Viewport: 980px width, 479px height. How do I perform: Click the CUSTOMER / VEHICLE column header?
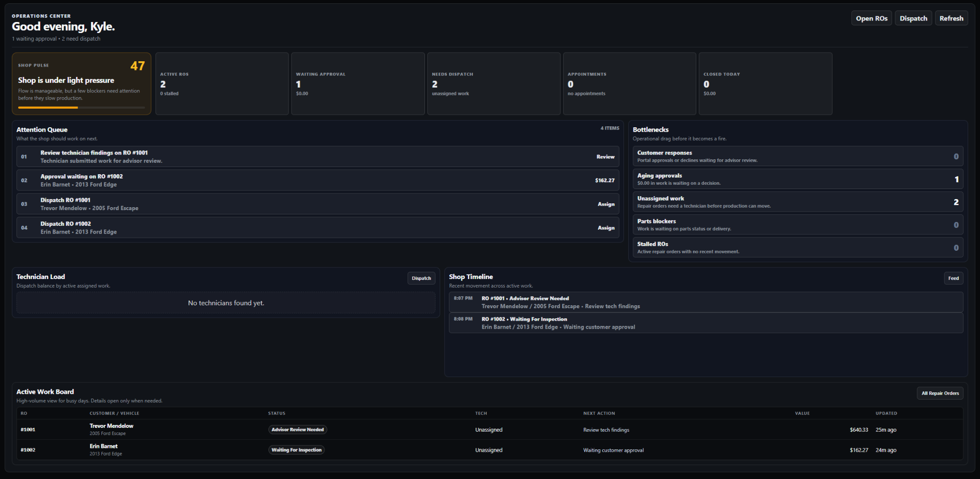(114, 413)
